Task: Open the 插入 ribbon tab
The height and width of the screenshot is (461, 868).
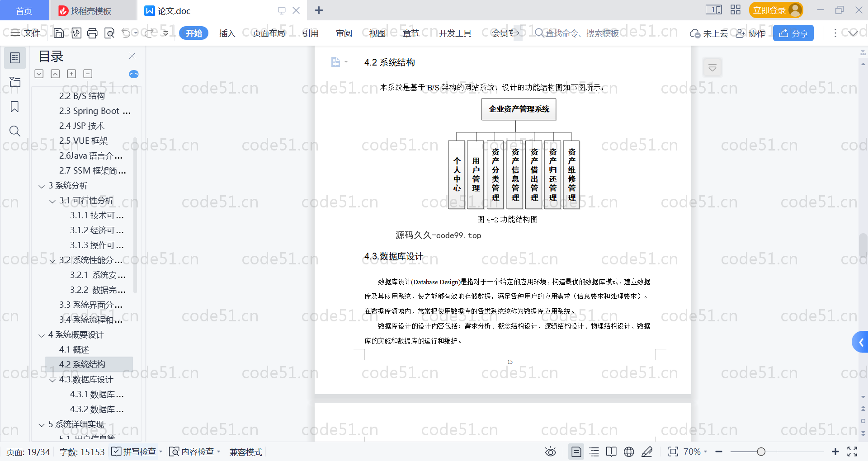Action: tap(227, 33)
